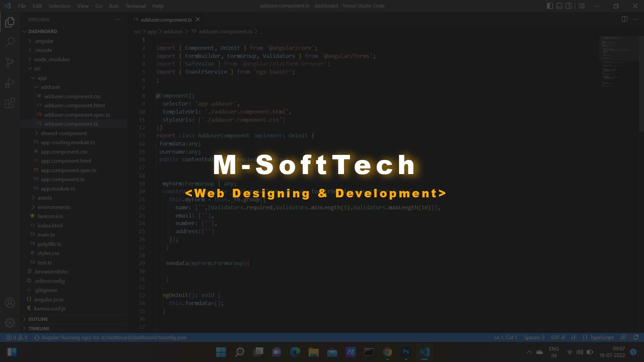Expand the OUTLINE section
The height and width of the screenshot is (362, 644).
click(x=38, y=319)
